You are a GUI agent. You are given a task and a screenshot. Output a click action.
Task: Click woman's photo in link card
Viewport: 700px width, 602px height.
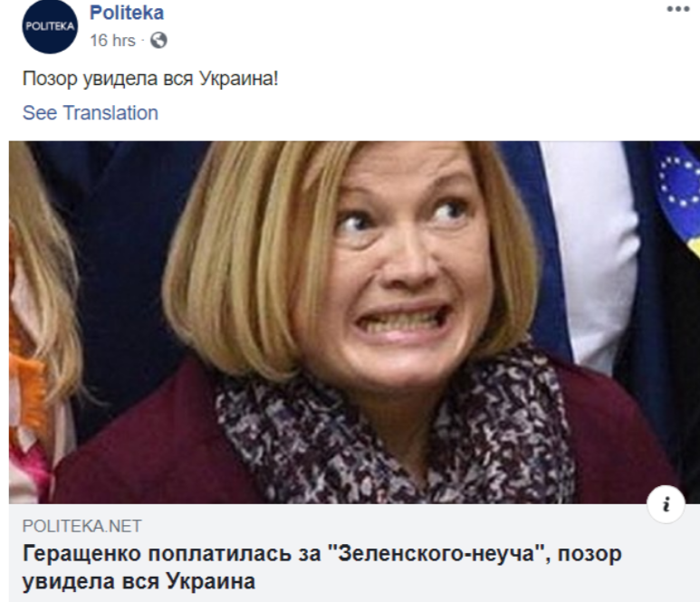coord(354,322)
